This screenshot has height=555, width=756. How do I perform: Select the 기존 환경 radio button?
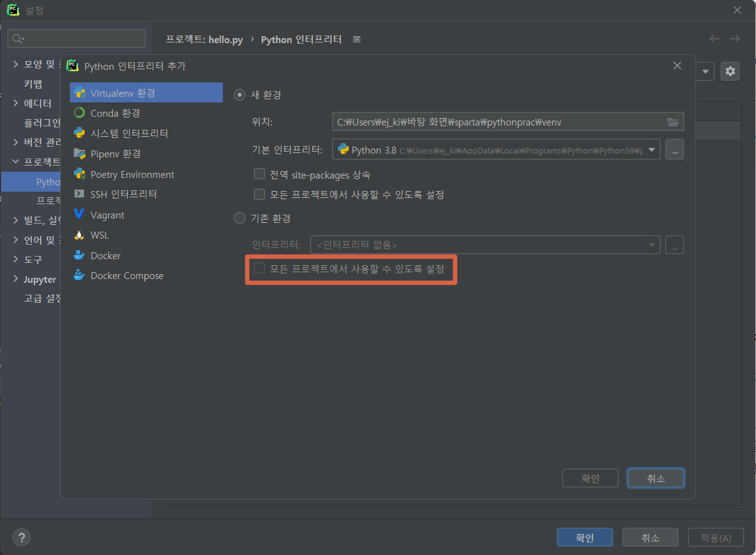coord(240,219)
